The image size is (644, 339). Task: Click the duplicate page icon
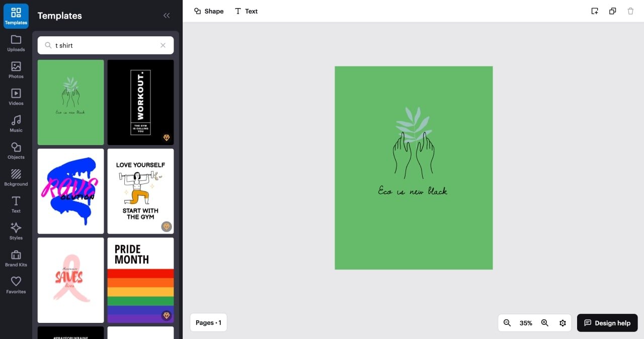[x=612, y=11]
